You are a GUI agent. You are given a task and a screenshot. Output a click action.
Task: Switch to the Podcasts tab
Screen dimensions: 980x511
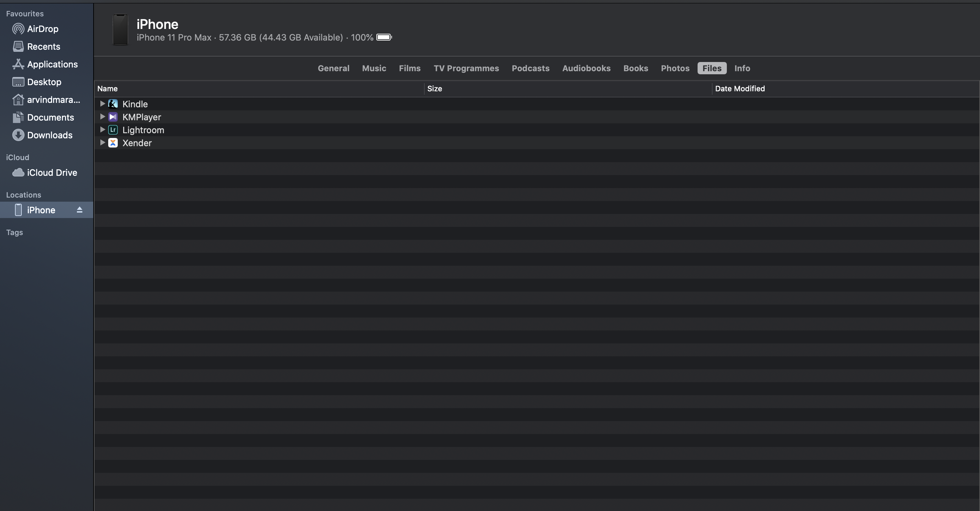[x=530, y=68]
